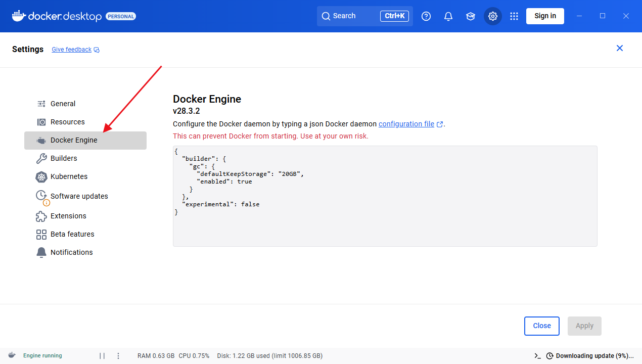Click the downloading update clock icon
Viewport: 642px width, 364px height.
pyautogui.click(x=549, y=356)
